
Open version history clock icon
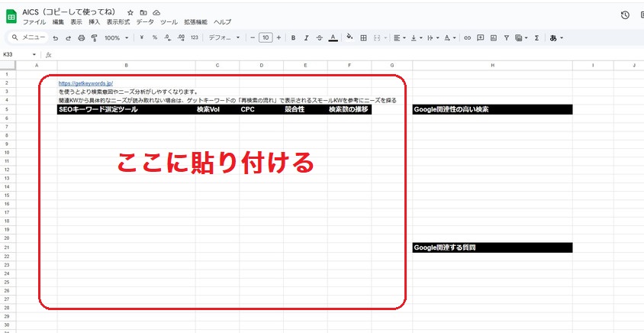(x=625, y=15)
